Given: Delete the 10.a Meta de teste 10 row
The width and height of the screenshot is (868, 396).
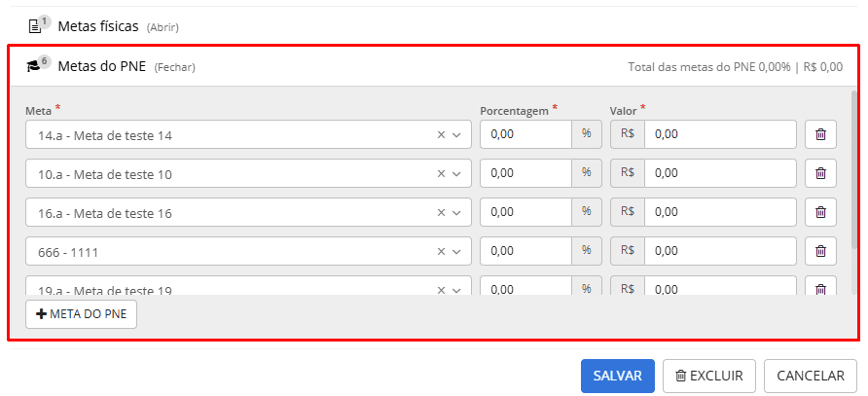Looking at the screenshot, I should [820, 173].
